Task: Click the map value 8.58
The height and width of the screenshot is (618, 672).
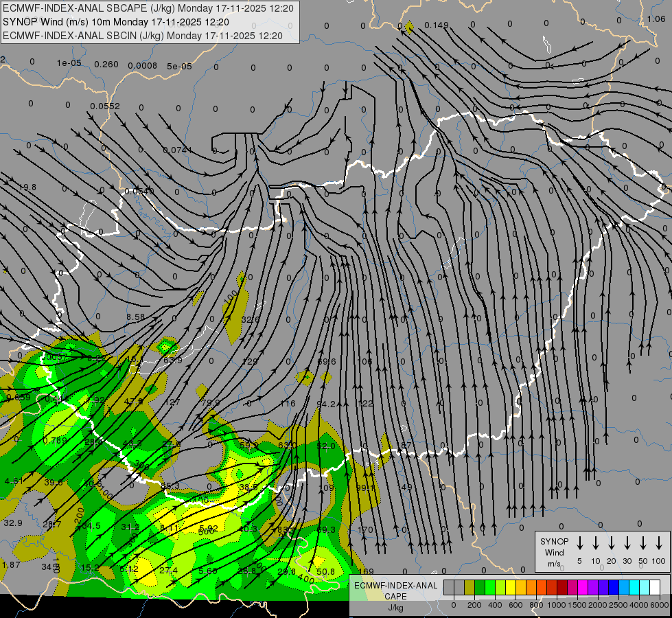Action: 135,317
